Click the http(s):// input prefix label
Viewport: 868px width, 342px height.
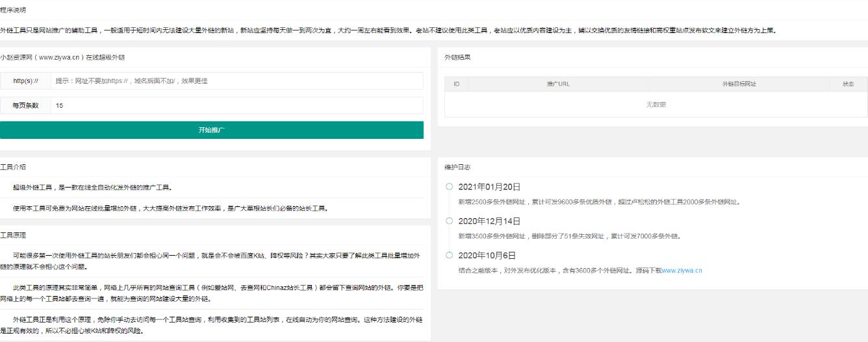click(x=26, y=81)
